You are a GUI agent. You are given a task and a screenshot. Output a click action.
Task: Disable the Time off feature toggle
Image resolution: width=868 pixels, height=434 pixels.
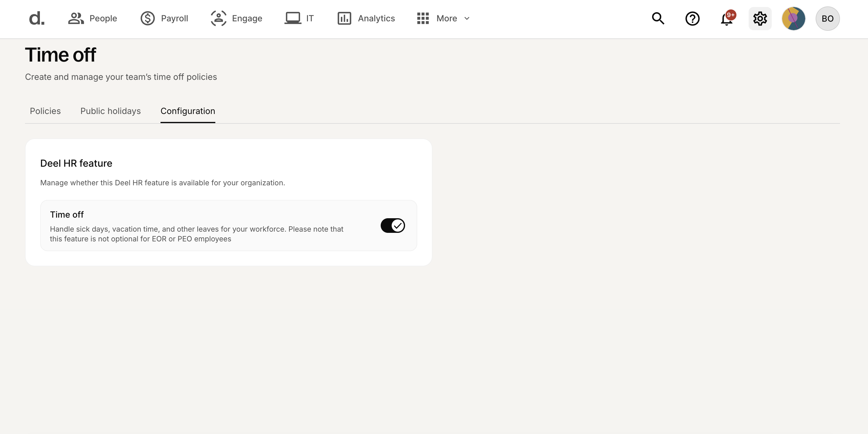(393, 226)
